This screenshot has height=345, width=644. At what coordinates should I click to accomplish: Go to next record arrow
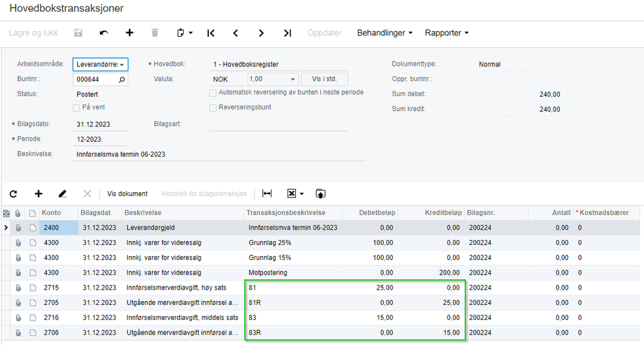(x=261, y=33)
